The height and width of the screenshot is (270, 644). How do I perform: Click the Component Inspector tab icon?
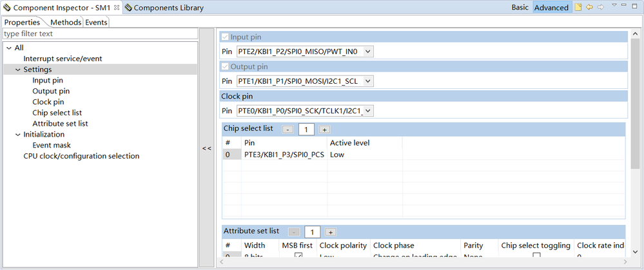(7, 7)
